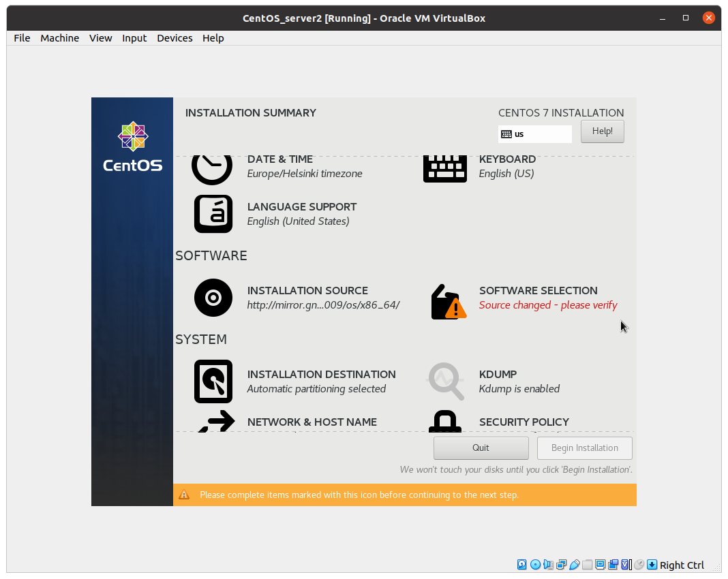Click the Begin Installation button
728x579 pixels.
coord(584,448)
